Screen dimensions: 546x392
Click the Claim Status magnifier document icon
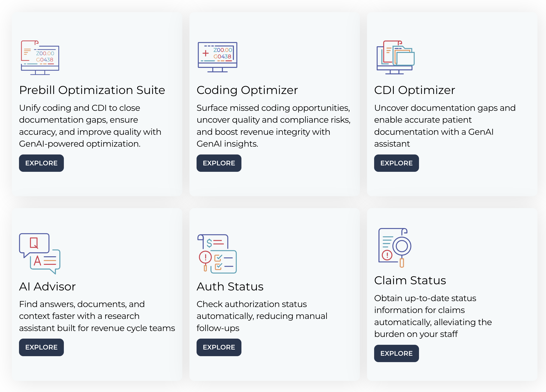point(395,248)
